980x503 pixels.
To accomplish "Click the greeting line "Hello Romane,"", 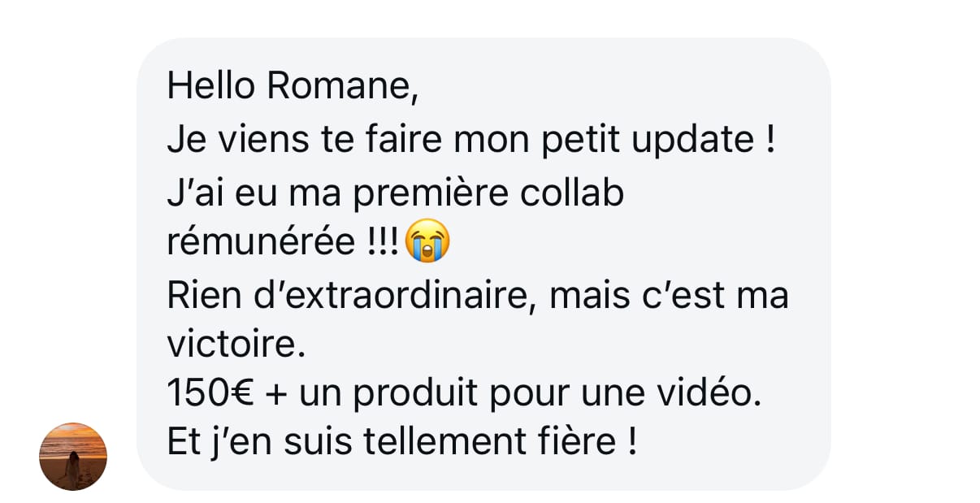I will [x=293, y=86].
